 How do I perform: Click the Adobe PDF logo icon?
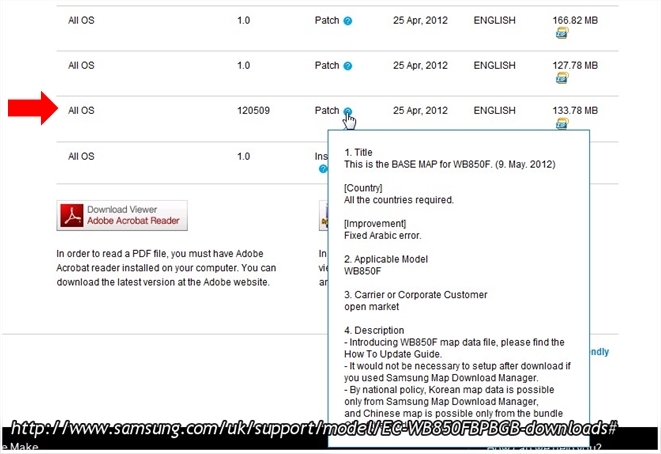72,215
